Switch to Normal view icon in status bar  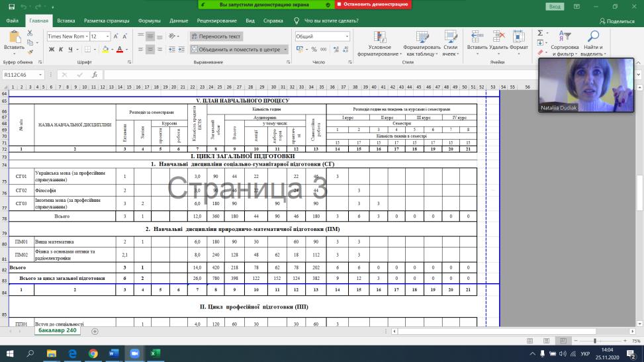click(529, 341)
